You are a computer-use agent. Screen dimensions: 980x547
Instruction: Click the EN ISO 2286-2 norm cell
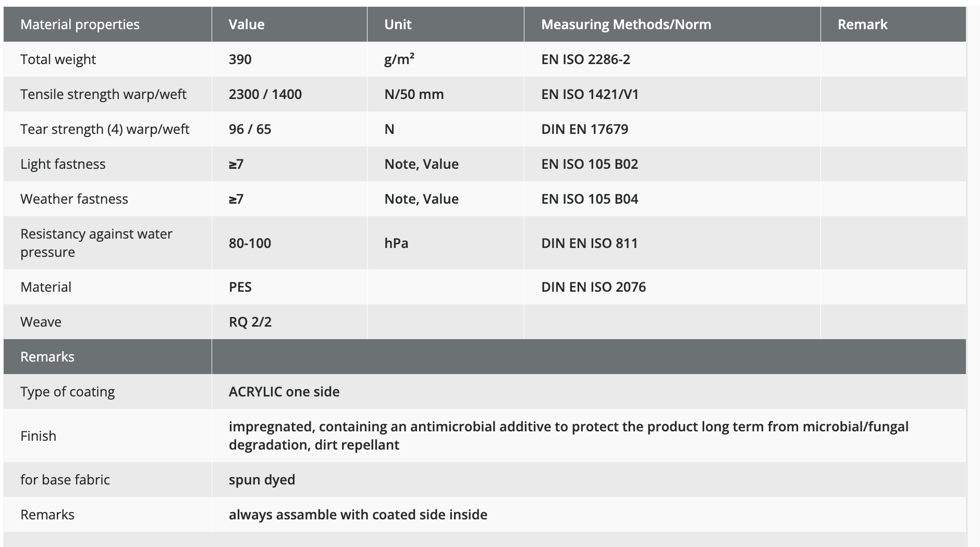pos(585,59)
